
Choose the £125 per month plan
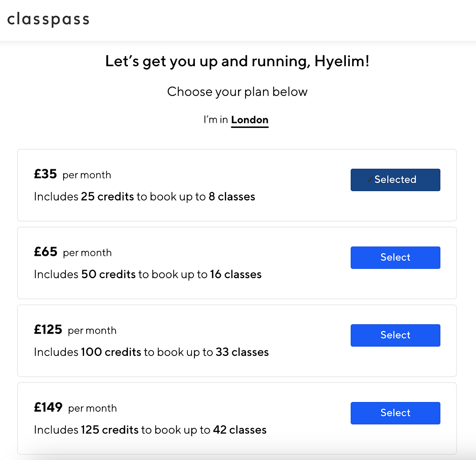coord(395,335)
